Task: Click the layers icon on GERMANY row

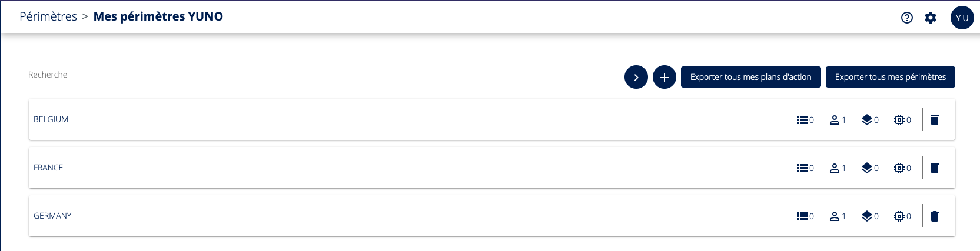Action: [867, 216]
